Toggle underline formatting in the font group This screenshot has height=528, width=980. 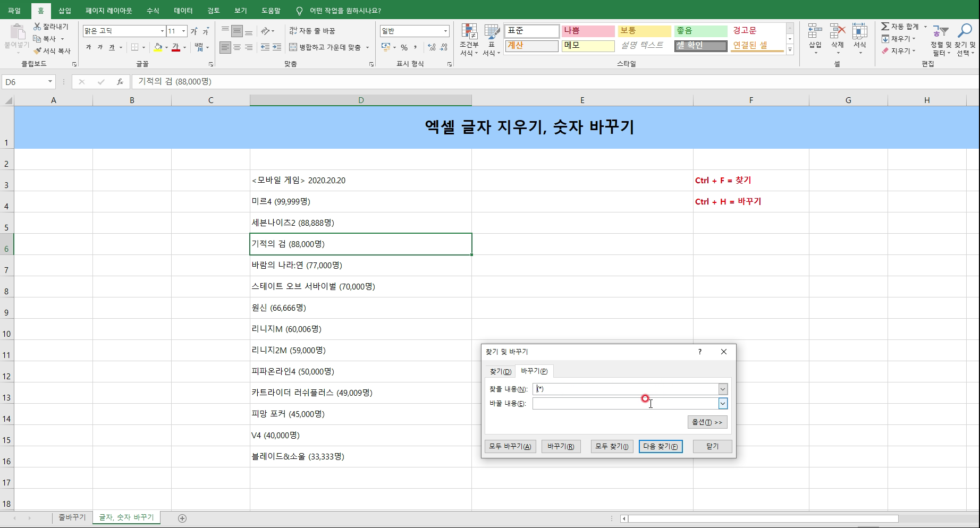tap(112, 47)
